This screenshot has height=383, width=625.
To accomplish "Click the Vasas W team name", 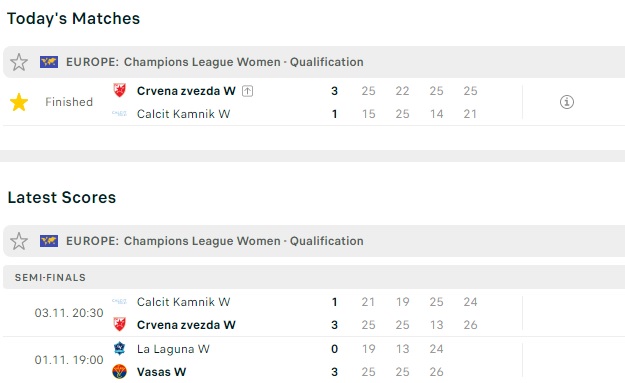I will (x=161, y=372).
